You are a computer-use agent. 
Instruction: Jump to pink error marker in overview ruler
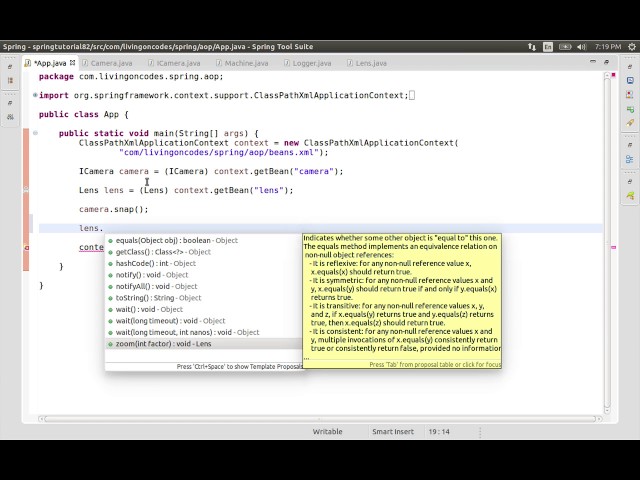613,247
